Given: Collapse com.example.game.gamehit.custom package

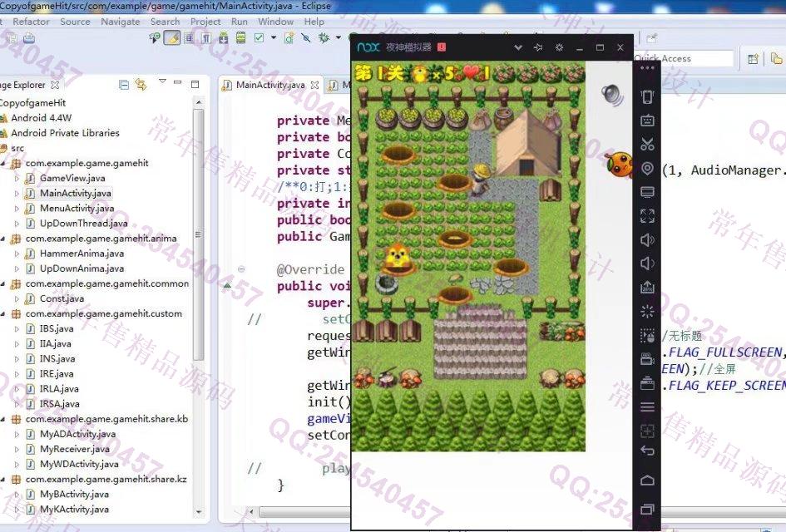Looking at the screenshot, I should [2, 313].
